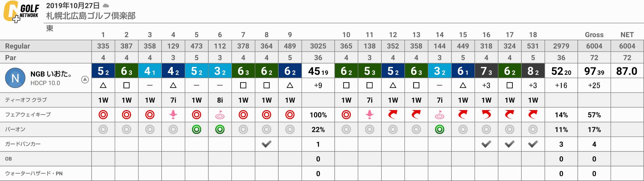This screenshot has width=644, height=181.
Task: Open 札幌北広島ゴルフ倶楽部 course name link
Action: (91, 16)
